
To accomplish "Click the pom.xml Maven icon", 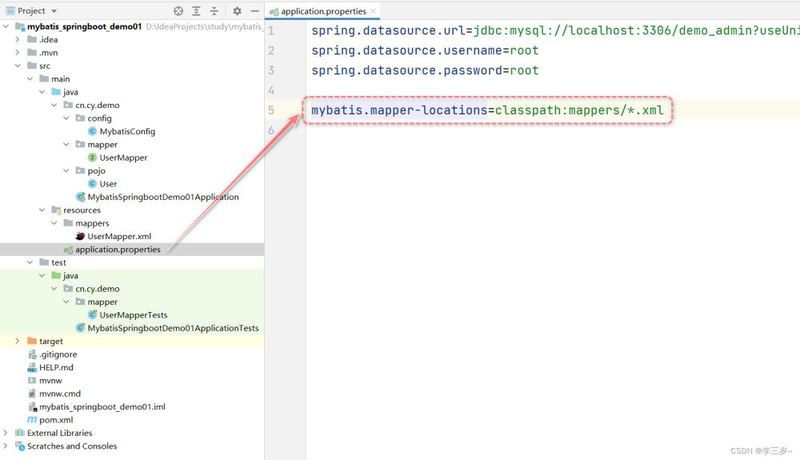I will point(32,420).
